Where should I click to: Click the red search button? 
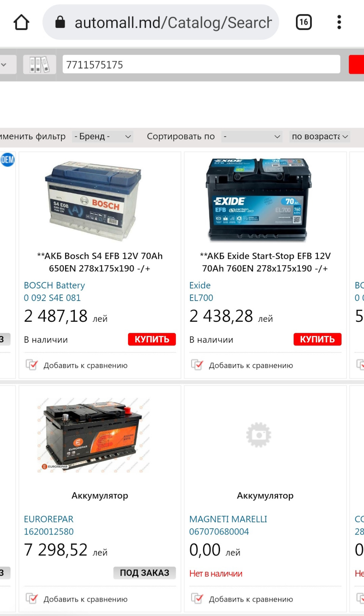point(356,64)
